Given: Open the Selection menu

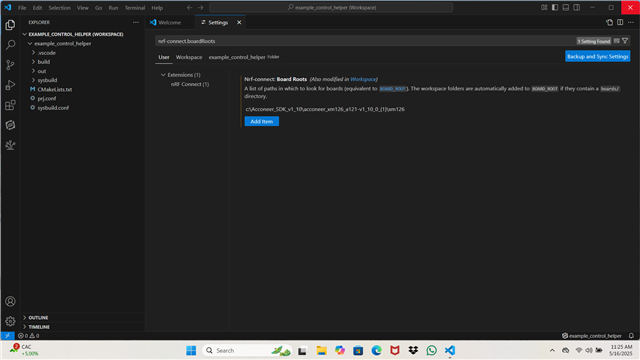Looking at the screenshot, I should pyautogui.click(x=60, y=8).
